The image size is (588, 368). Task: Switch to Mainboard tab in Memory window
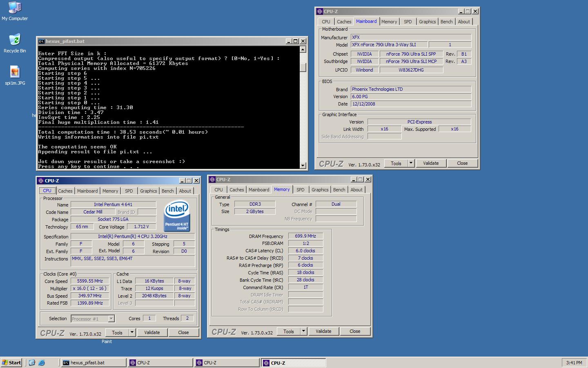coord(259,190)
